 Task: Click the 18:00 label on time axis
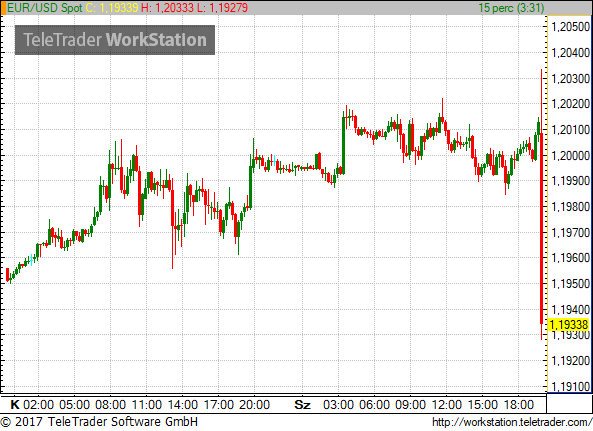tap(519, 405)
